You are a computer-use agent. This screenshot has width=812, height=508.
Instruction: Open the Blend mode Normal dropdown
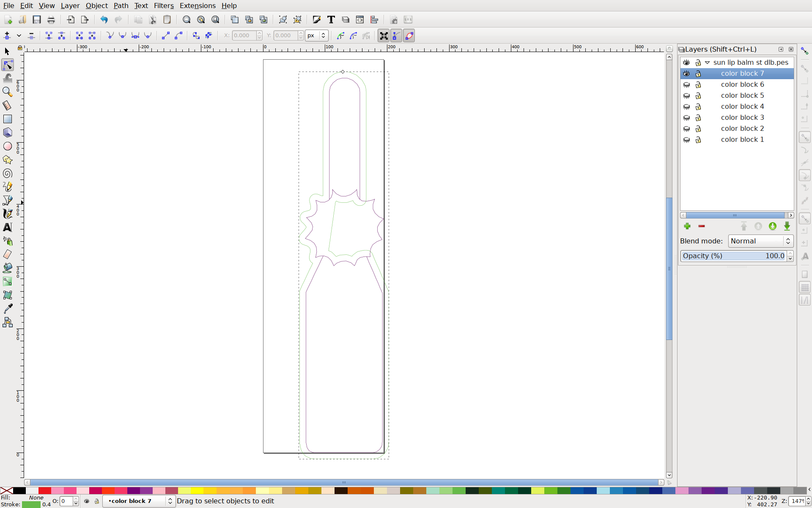[760, 241]
